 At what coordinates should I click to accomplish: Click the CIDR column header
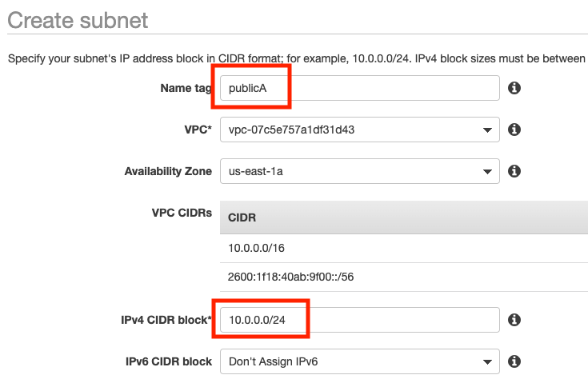tap(243, 217)
